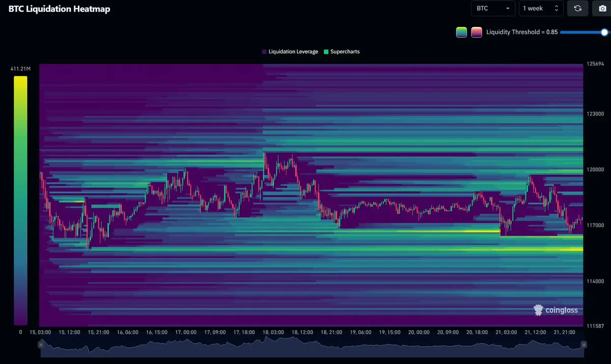Click the 411.21M scale maximum label
The width and height of the screenshot is (611, 364).
click(20, 69)
